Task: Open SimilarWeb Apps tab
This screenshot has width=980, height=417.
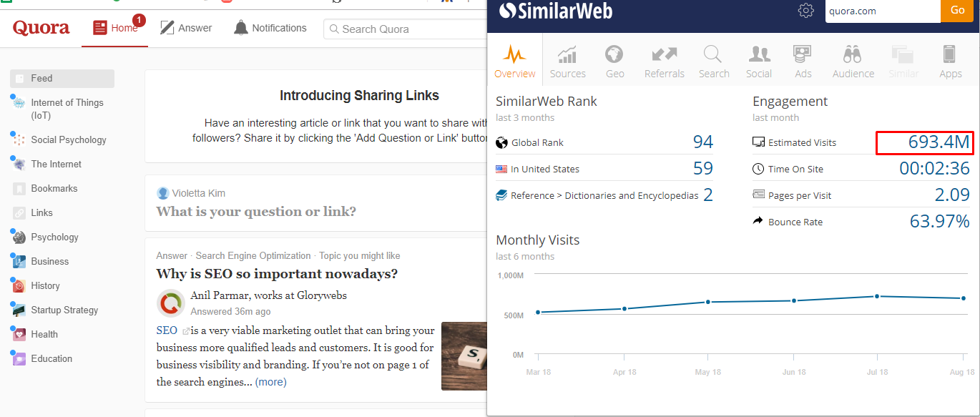Action: click(x=951, y=62)
